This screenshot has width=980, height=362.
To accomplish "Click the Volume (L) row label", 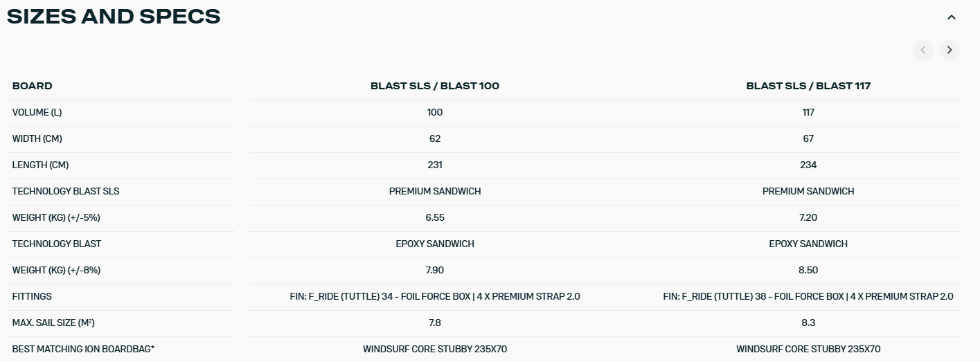I will click(x=37, y=112).
